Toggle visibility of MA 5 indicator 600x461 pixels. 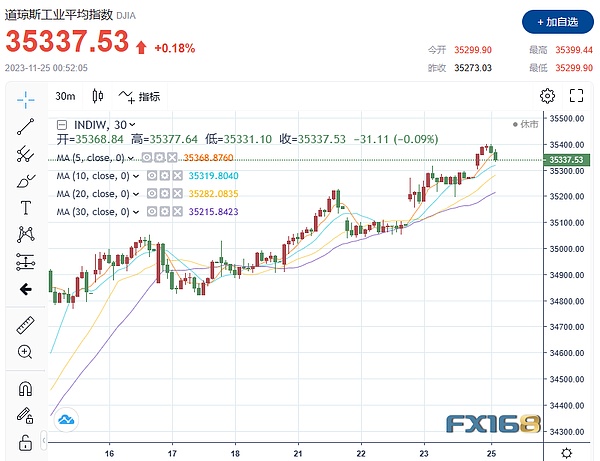pos(147,157)
